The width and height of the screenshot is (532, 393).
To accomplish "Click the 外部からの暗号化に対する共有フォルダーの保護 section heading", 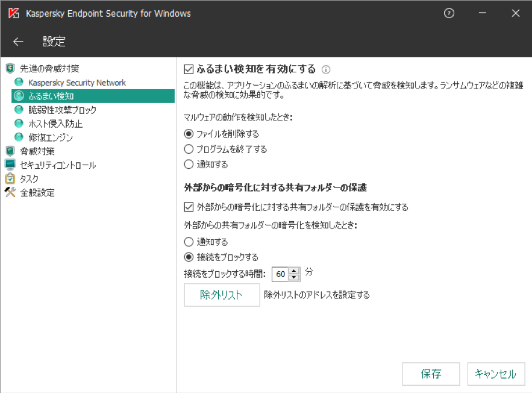I will 275,187.
